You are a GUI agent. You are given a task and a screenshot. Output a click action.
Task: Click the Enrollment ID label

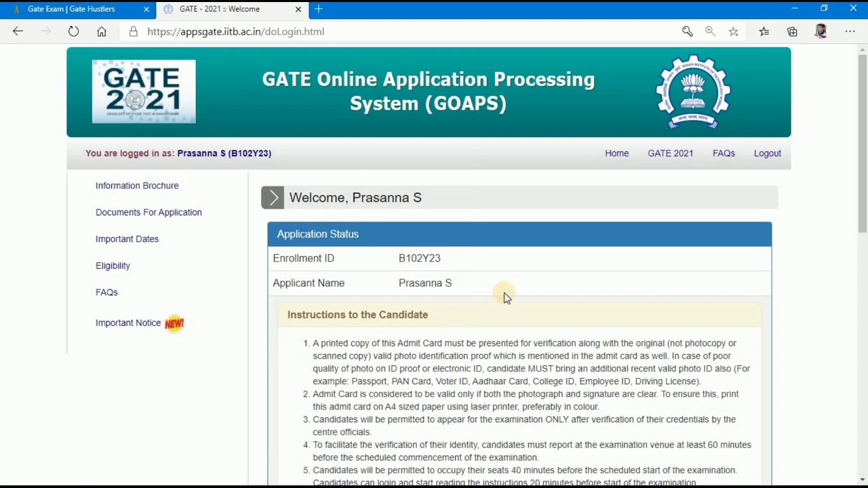[x=303, y=258]
